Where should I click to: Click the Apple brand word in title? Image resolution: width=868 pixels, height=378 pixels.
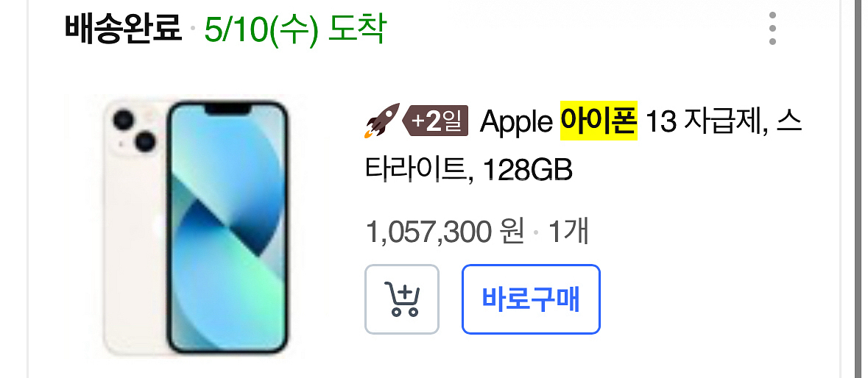tap(516, 123)
